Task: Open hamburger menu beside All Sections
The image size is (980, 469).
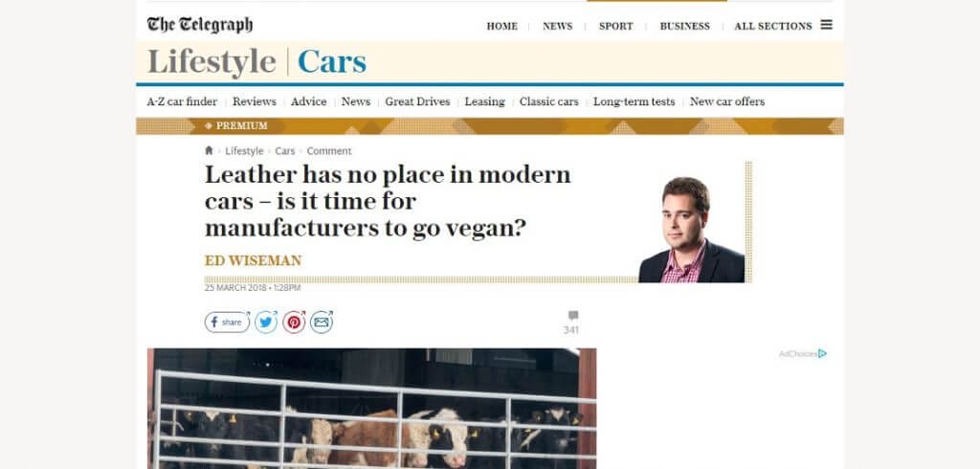Action: (x=826, y=25)
